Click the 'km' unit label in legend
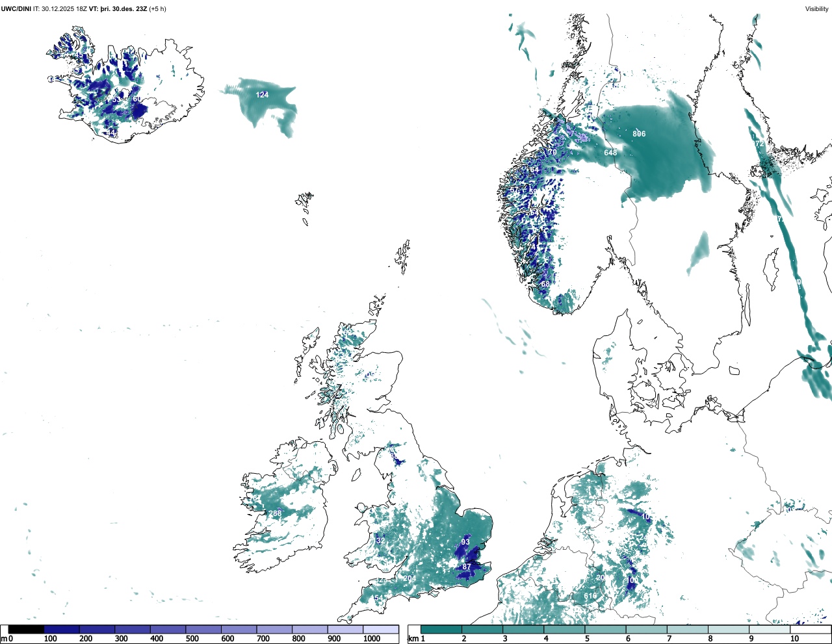This screenshot has width=832, height=644. coord(412,639)
